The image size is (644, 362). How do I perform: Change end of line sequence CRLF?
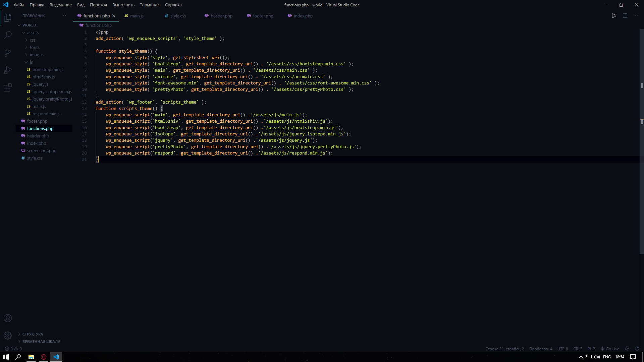point(578,349)
